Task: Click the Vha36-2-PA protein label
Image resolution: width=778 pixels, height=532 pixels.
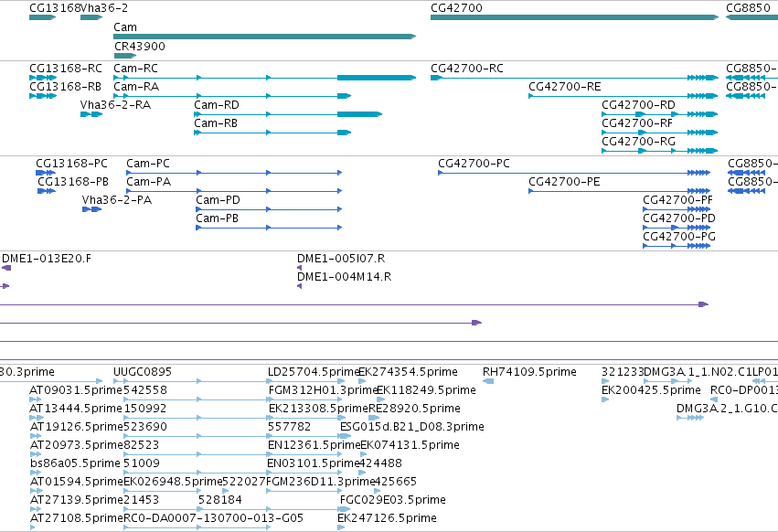Action: pyautogui.click(x=117, y=200)
